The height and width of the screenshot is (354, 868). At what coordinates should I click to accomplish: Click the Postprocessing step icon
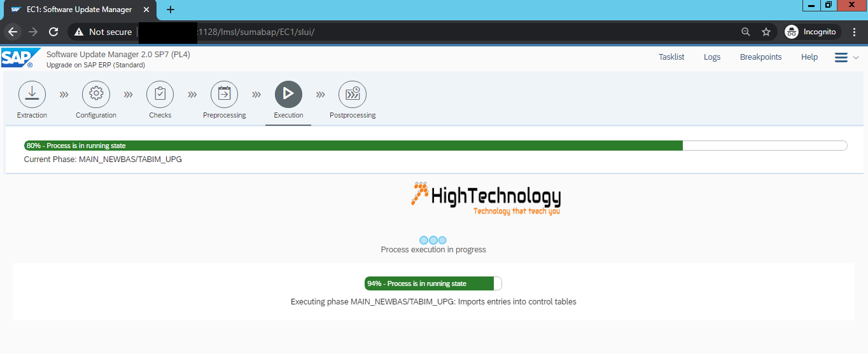pos(353,94)
